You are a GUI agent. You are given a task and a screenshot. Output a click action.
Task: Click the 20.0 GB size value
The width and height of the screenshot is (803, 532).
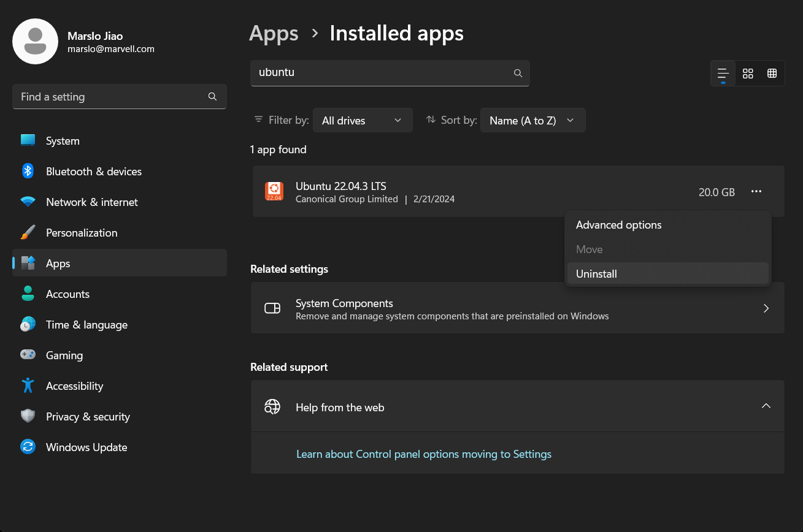click(x=717, y=192)
